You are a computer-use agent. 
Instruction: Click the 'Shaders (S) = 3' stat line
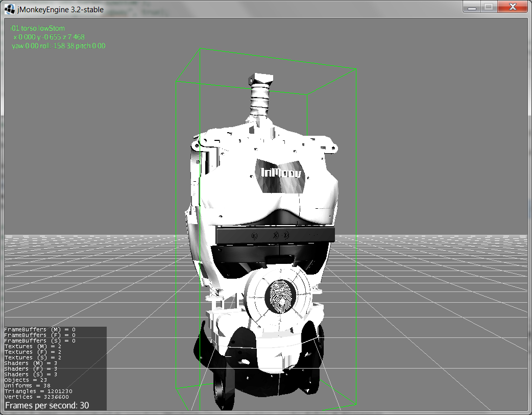pyautogui.click(x=31, y=374)
